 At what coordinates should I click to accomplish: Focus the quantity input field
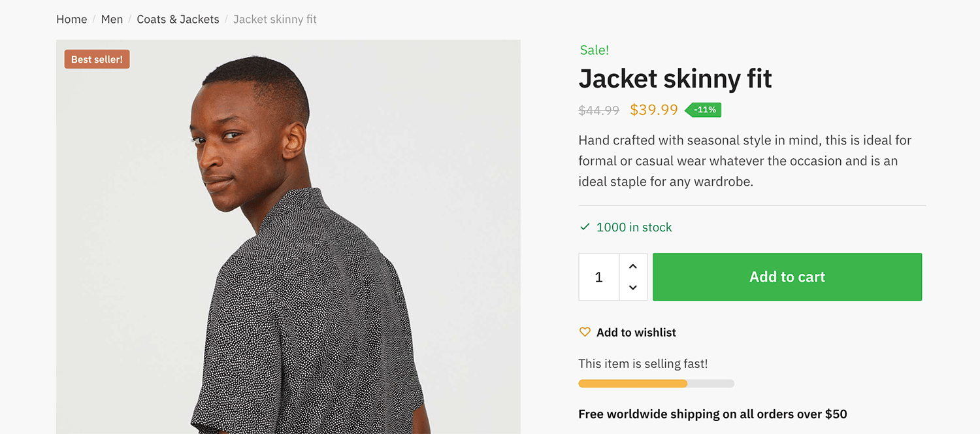point(599,277)
